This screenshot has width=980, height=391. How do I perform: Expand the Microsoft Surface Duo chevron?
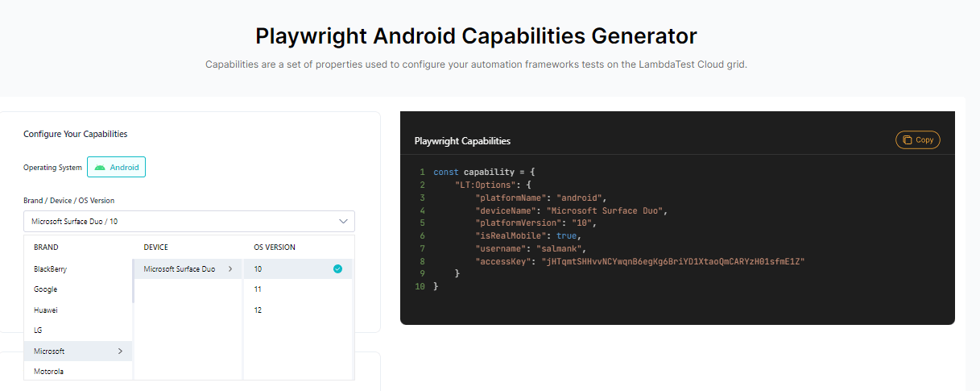point(230,268)
